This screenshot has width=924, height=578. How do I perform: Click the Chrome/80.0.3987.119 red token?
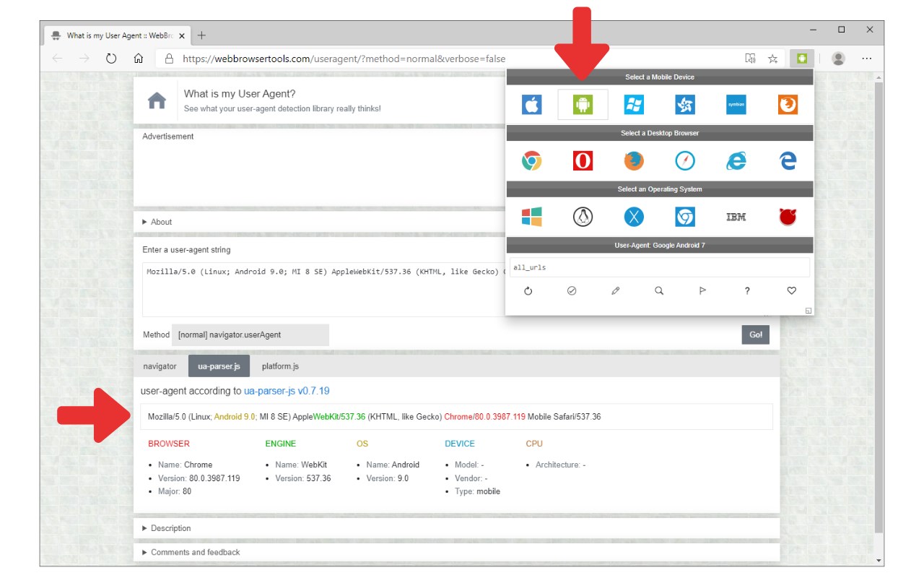coord(484,417)
